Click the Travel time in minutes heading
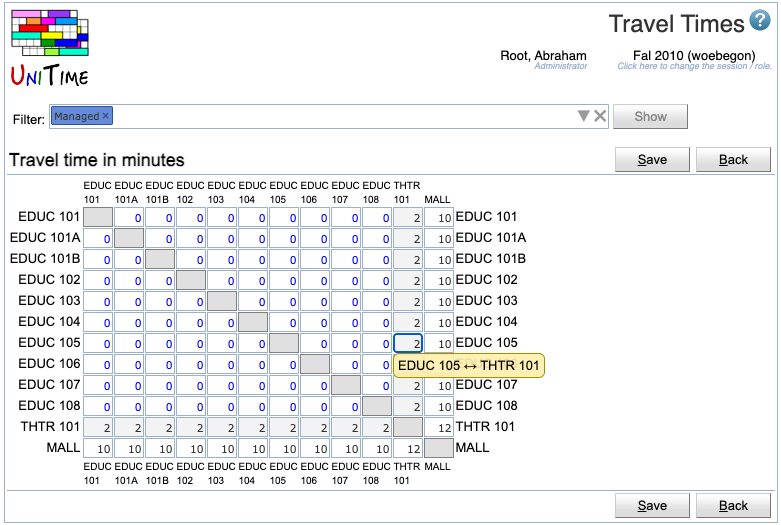Viewport: 781px width, 525px height. click(x=97, y=160)
